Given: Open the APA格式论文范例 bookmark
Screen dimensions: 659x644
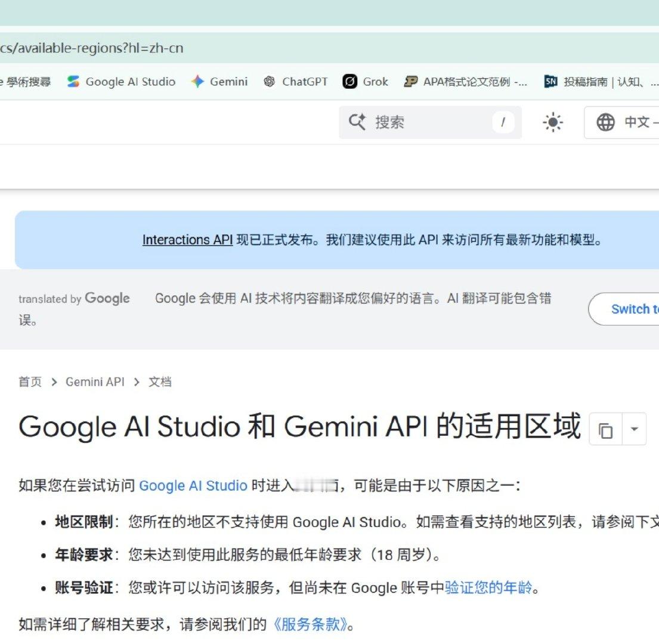Looking at the screenshot, I should [x=465, y=82].
